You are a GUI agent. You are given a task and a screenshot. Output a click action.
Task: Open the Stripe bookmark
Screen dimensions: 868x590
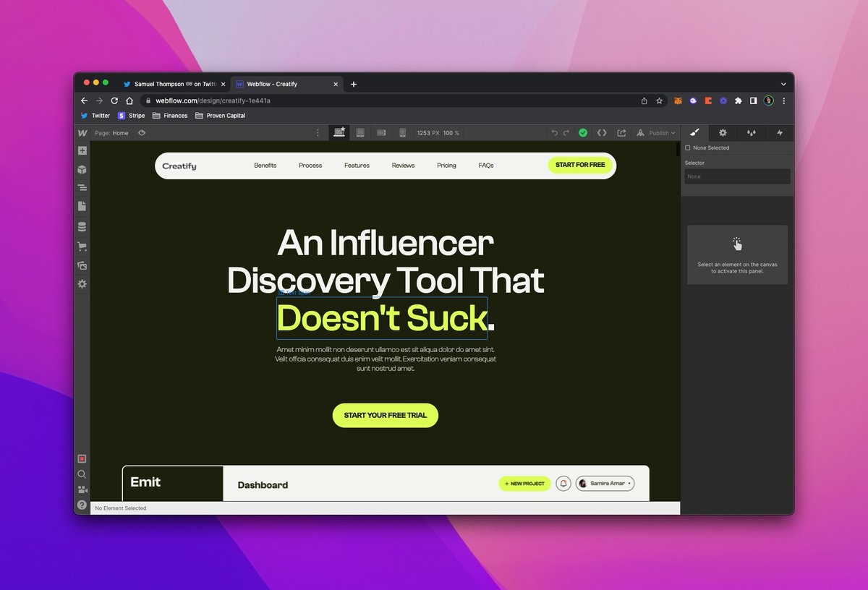(132, 116)
